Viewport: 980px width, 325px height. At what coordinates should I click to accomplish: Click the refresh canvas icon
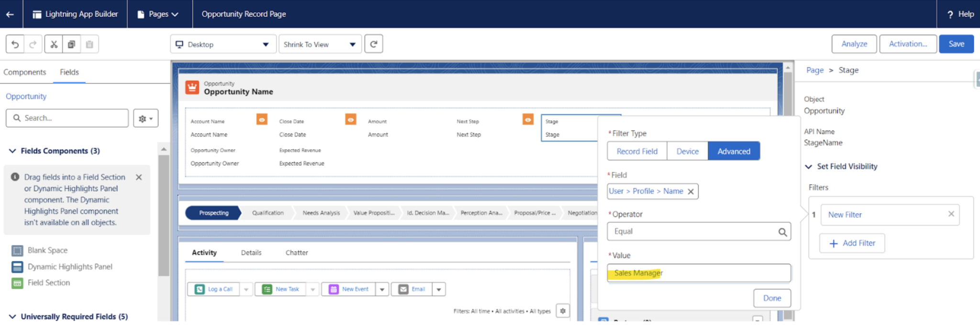coord(373,44)
